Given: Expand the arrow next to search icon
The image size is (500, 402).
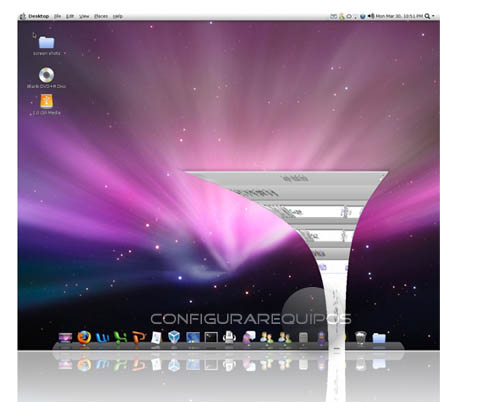Looking at the screenshot, I should tap(433, 16).
